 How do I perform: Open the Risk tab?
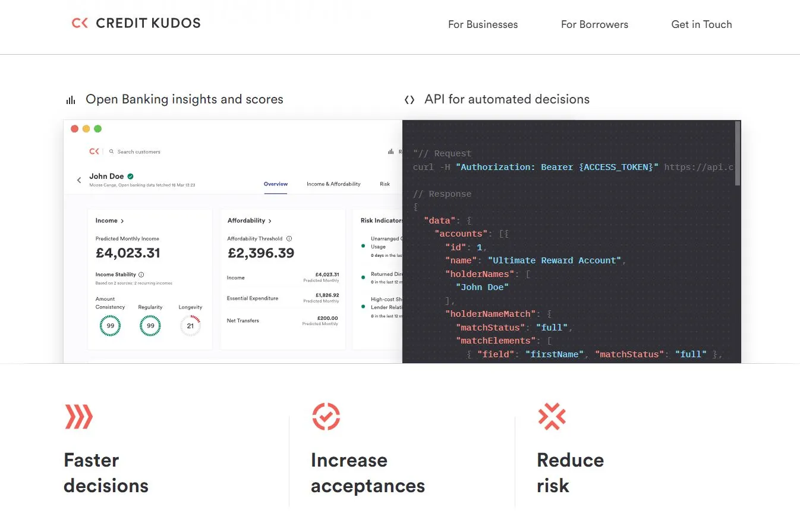[385, 184]
